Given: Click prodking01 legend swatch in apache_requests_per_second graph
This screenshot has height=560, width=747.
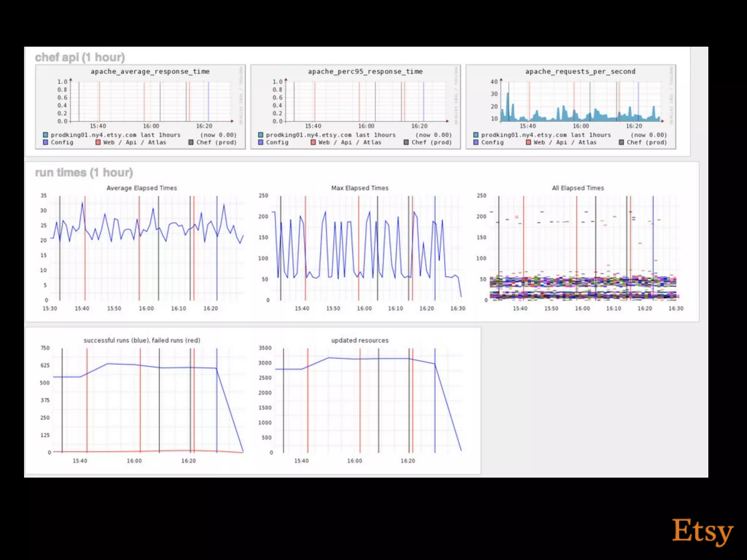Looking at the screenshot, I should [x=476, y=135].
